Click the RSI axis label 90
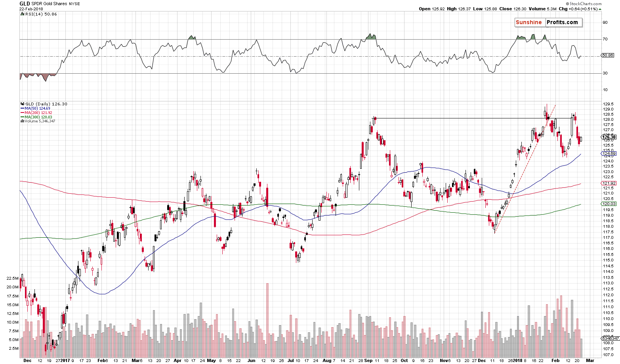This screenshot has height=364, width=620. coord(605,23)
